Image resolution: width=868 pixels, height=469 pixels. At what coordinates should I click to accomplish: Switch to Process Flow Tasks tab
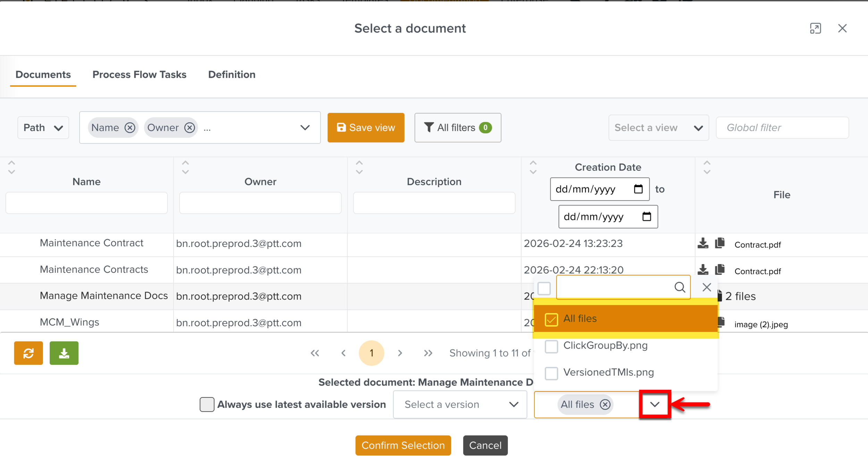139,74
